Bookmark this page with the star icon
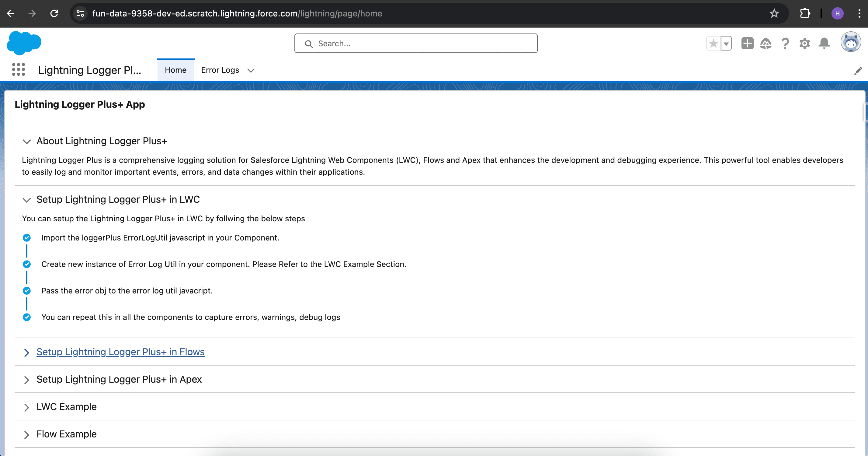The width and height of the screenshot is (868, 456). (774, 13)
